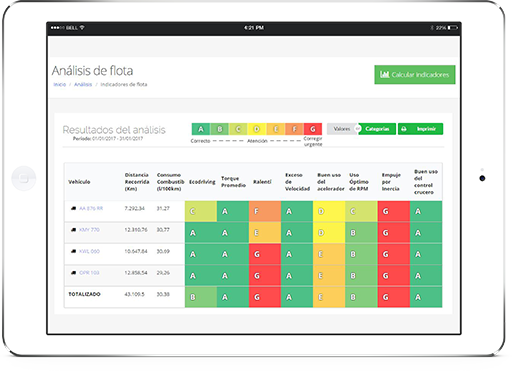Viewport: 512px width, 371px height.
Task: Click the chart icon in Calcular indicadores
Action: tap(385, 74)
